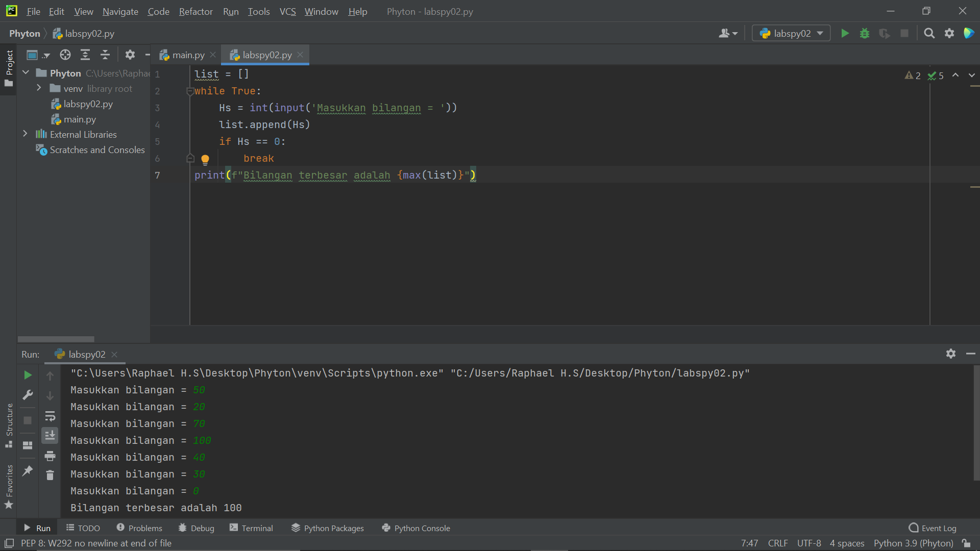Open Run panel settings gear
Viewport: 980px width, 551px height.
(951, 354)
